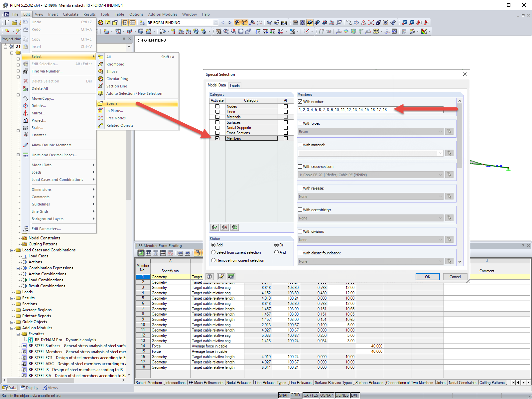Invert category selection using the swap icon
This screenshot has width=532, height=399.
(x=234, y=227)
